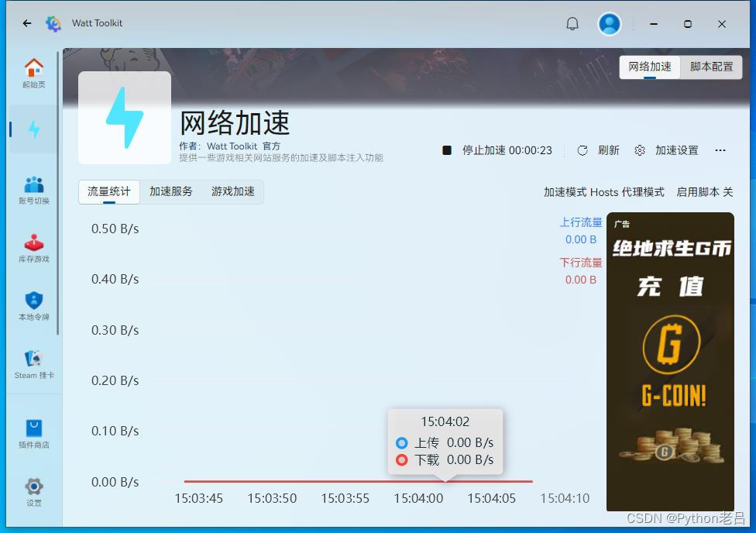Screen dimensions: 756x533
Task: Close the Watt Toolkit window
Action: click(722, 24)
